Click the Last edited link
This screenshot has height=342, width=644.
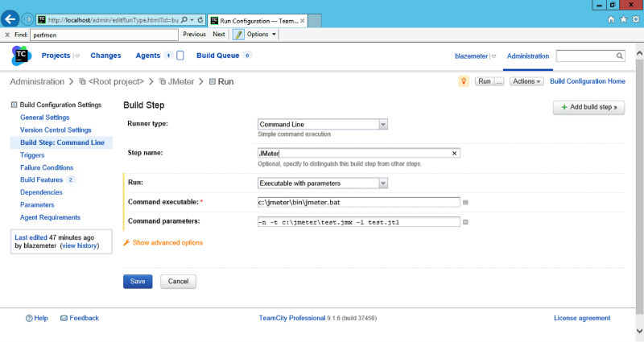click(x=31, y=237)
